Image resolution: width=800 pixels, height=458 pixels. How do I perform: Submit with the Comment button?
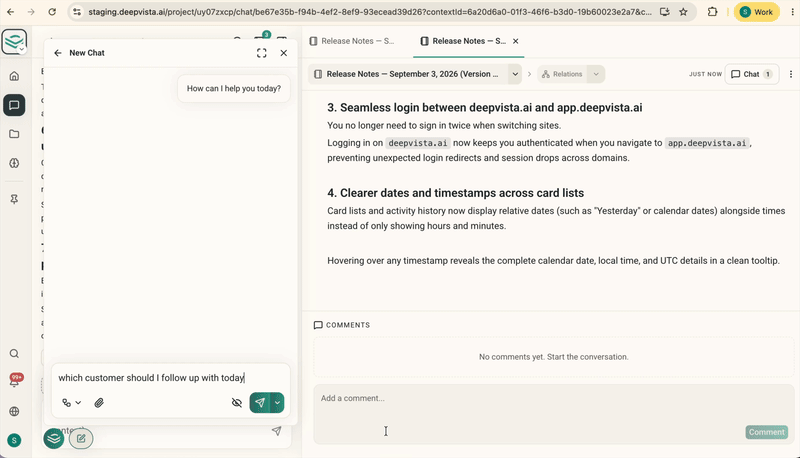coord(766,432)
